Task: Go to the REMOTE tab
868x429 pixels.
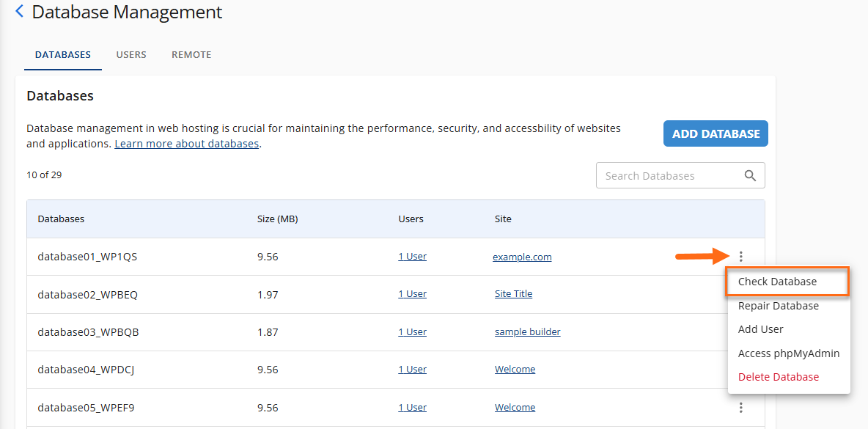Action: pos(191,55)
